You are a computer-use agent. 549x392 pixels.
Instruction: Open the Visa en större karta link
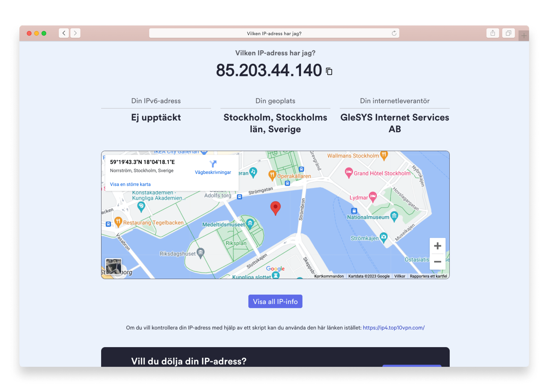pyautogui.click(x=130, y=184)
